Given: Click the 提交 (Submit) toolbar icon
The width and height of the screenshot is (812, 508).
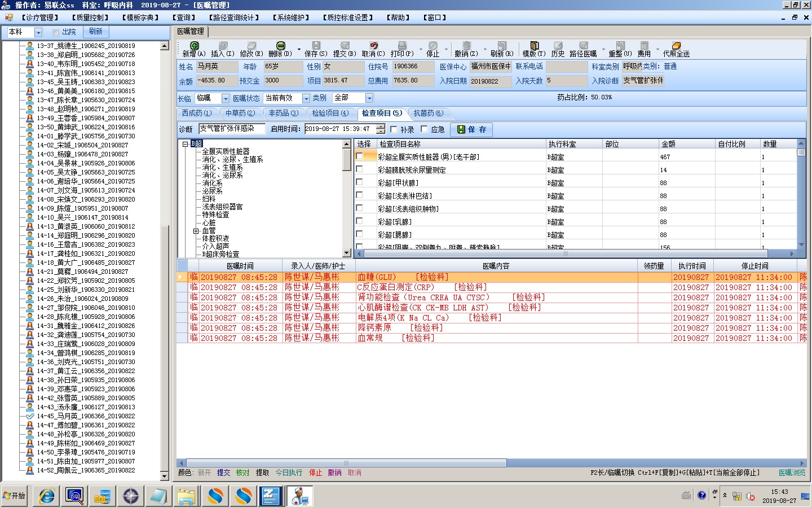Looking at the screenshot, I should pos(345,49).
